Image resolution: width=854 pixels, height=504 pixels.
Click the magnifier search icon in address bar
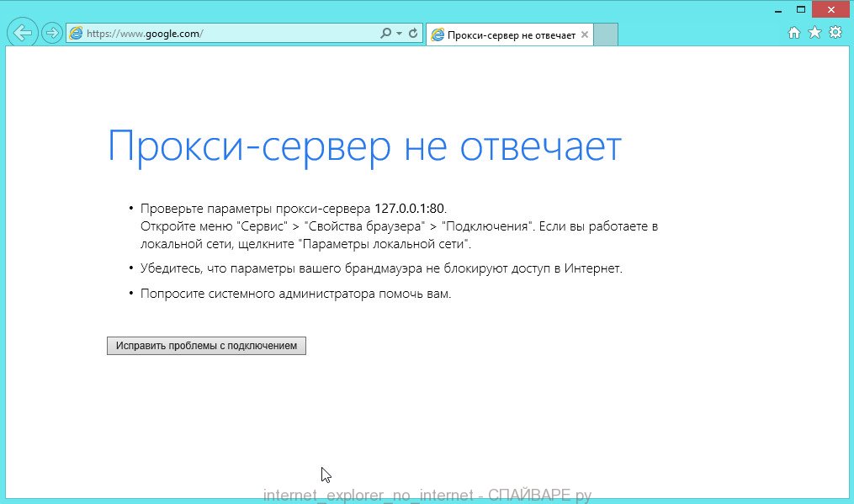coord(385,34)
